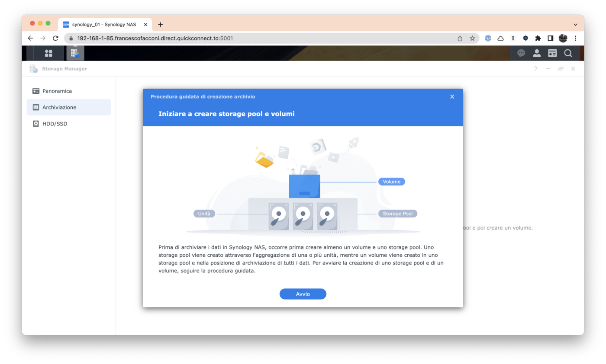Select the synology_01 - Synology NAS tab

[105, 25]
